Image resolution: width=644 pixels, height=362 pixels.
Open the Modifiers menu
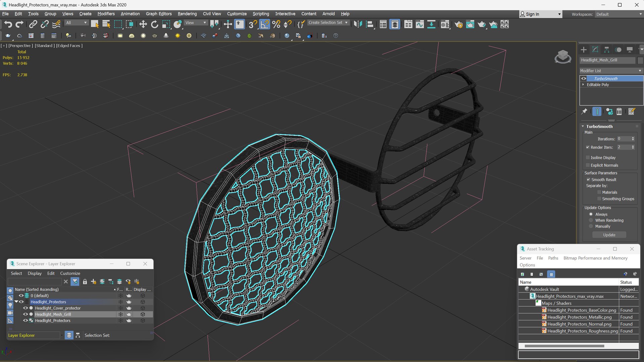click(106, 14)
